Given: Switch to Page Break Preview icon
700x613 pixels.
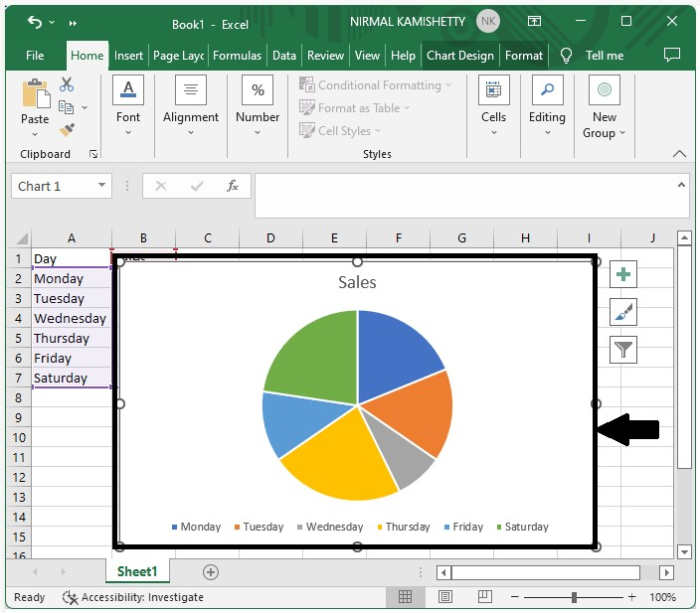Looking at the screenshot, I should (485, 596).
